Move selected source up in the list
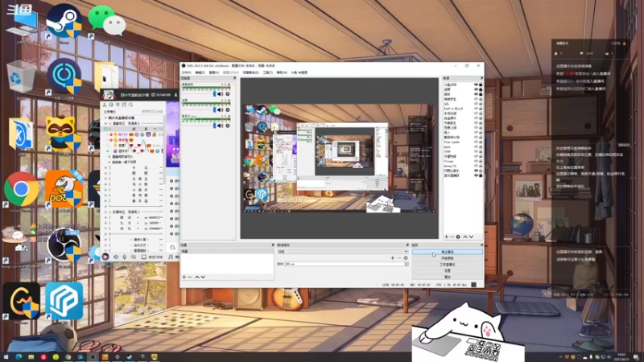 coord(465,237)
